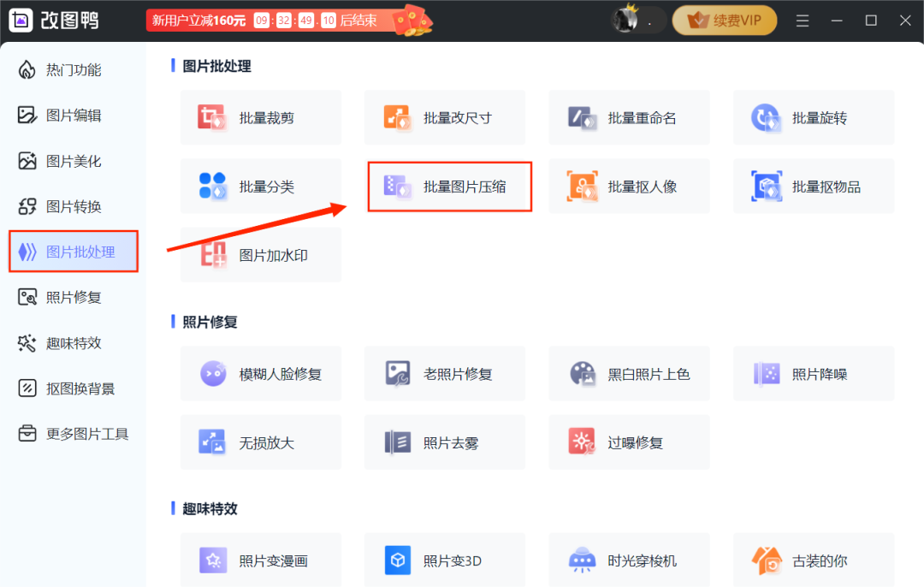The height and width of the screenshot is (587, 924).
Task: Select the 照片变漫画 effect
Action: tap(260, 560)
